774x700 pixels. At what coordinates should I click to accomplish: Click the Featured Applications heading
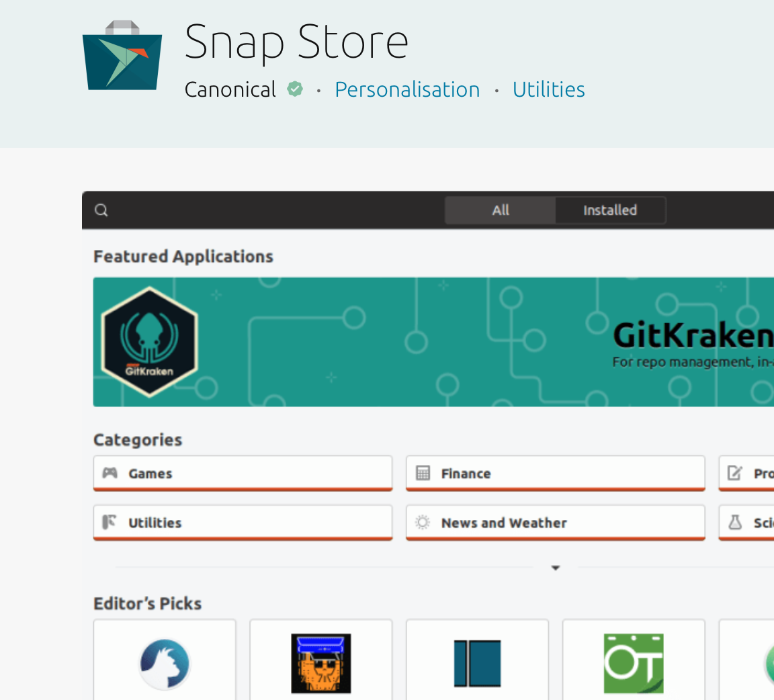click(x=183, y=257)
